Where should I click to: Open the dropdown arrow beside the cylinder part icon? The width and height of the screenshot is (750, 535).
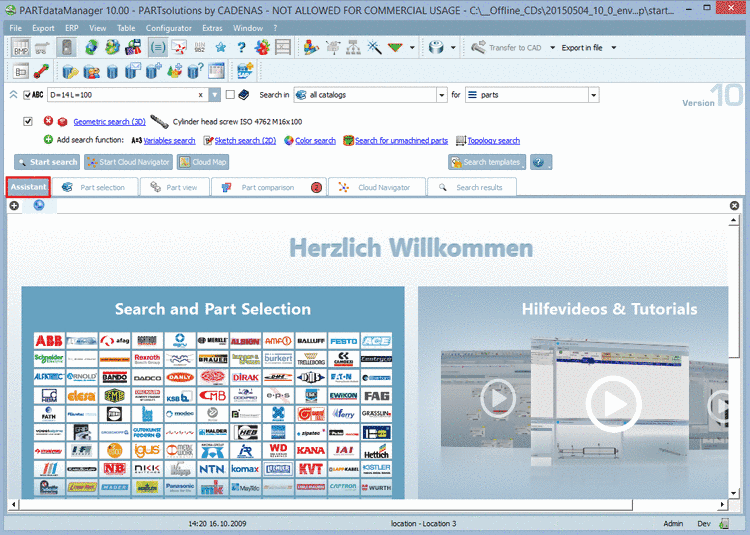453,47
